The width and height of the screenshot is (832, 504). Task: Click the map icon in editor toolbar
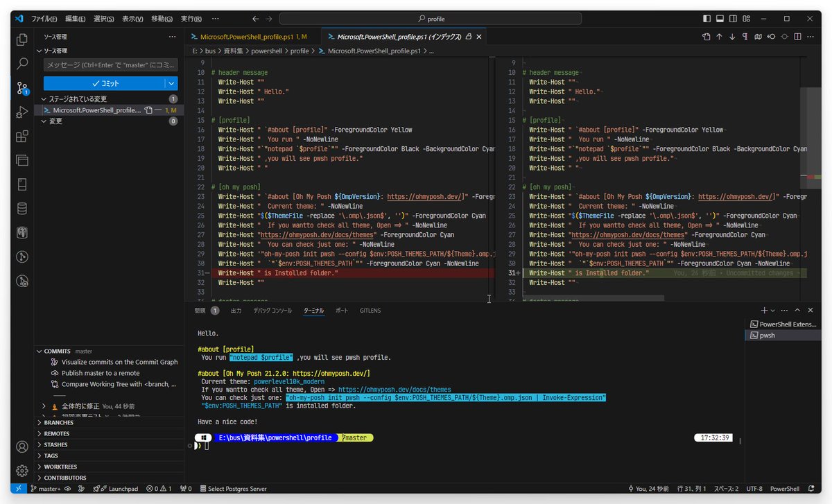coord(759,37)
